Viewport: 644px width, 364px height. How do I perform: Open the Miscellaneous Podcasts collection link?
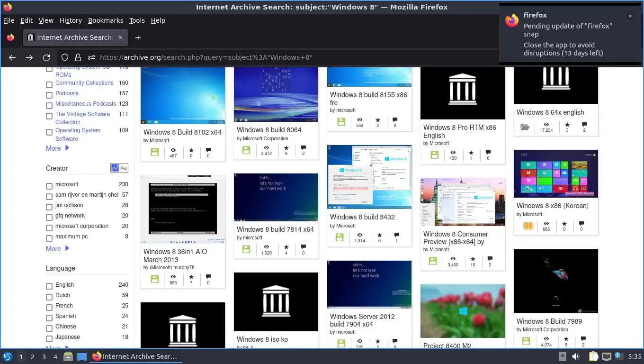point(86,104)
